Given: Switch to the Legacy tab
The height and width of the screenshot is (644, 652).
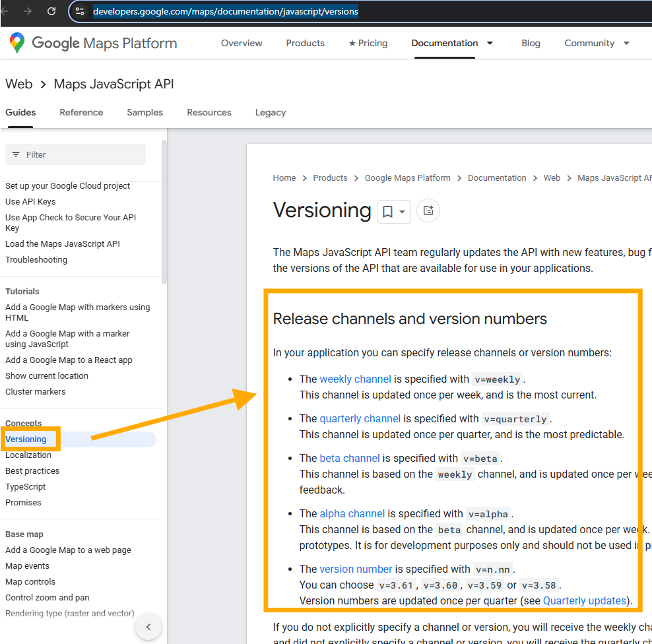Looking at the screenshot, I should click(271, 112).
